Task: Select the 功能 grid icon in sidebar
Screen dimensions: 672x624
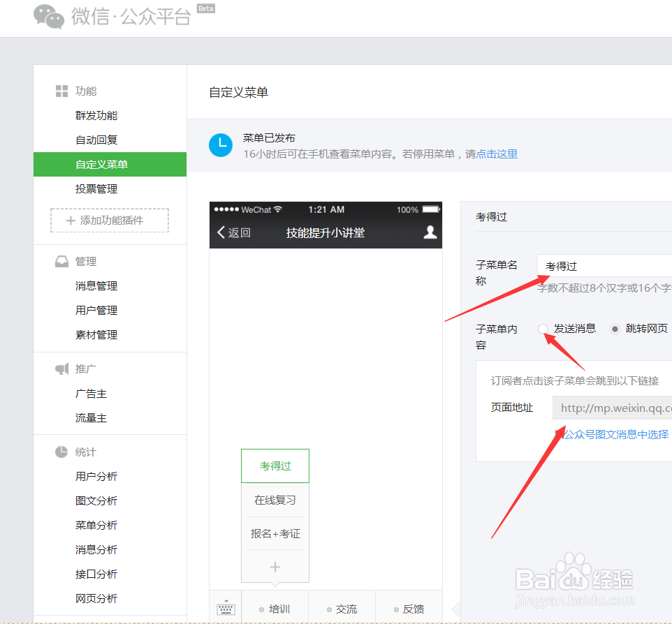Action: click(61, 91)
